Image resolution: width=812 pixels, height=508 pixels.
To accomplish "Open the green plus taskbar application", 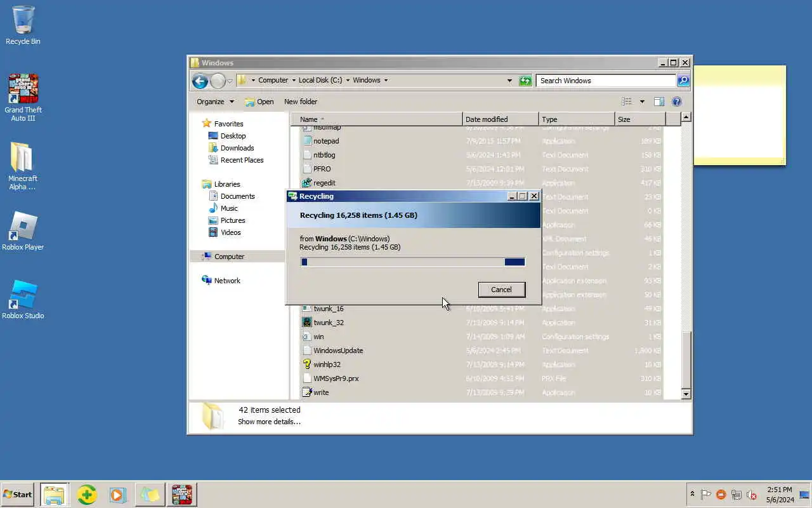I will (87, 494).
